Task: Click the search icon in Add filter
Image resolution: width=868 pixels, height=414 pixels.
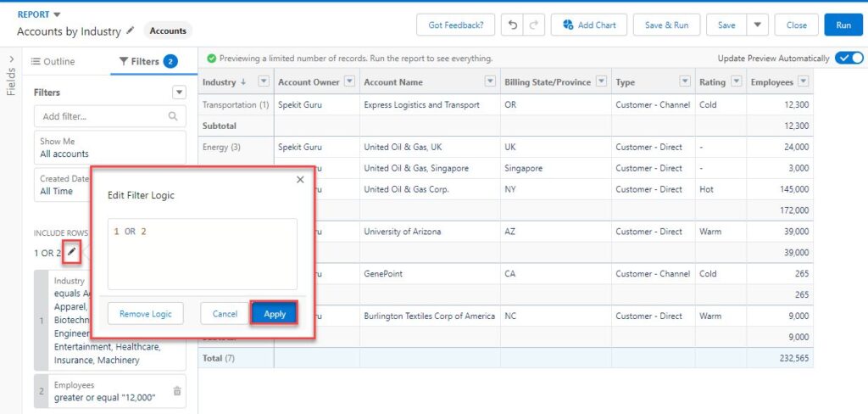Action: point(173,116)
